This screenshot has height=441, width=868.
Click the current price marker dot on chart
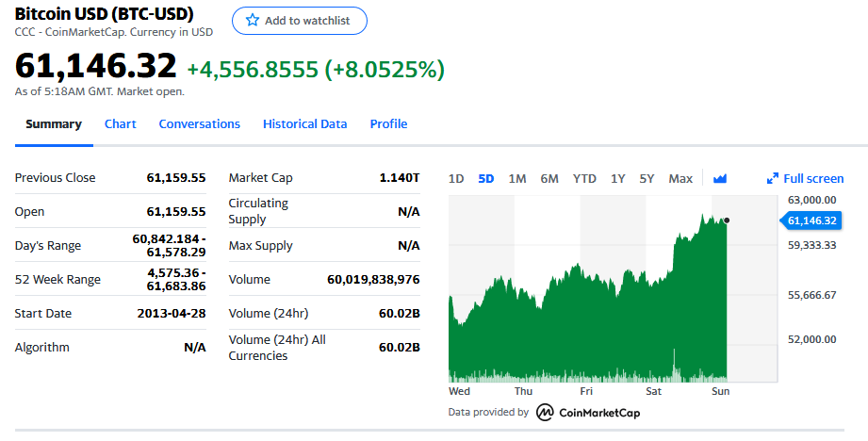click(727, 220)
